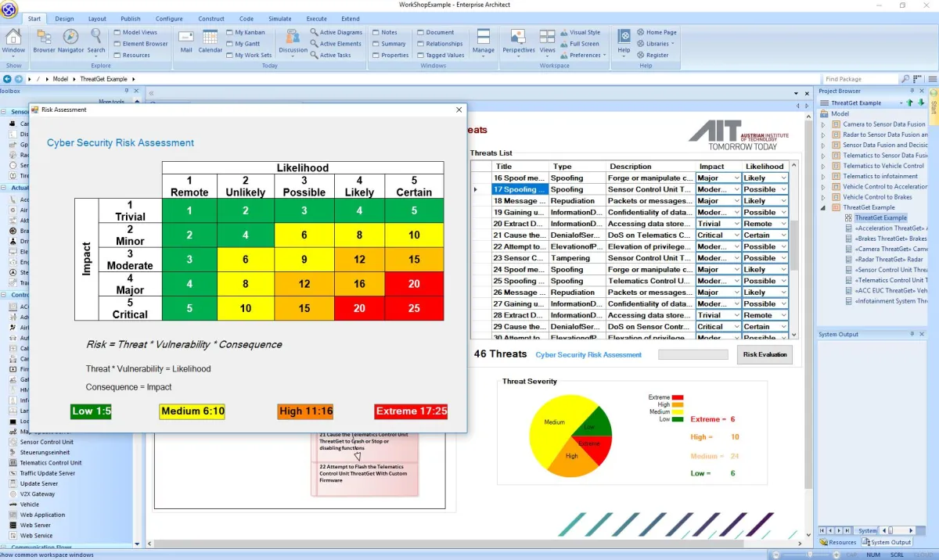The width and height of the screenshot is (939, 560).
Task: Click the Cyber Security Risk Assessment link
Action: (x=588, y=355)
